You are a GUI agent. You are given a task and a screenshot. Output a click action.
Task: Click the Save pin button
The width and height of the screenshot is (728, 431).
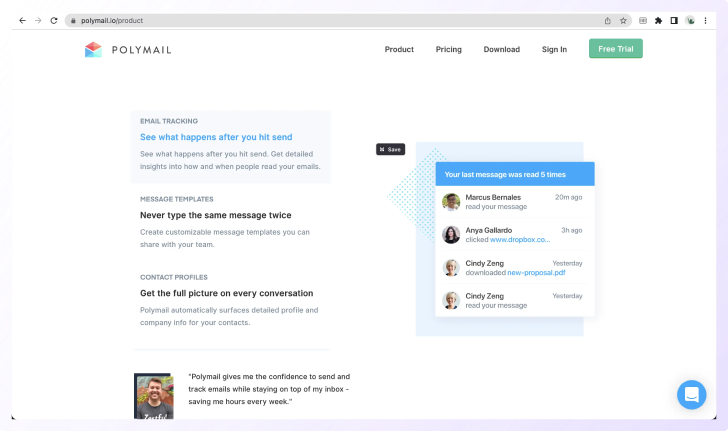tap(390, 149)
